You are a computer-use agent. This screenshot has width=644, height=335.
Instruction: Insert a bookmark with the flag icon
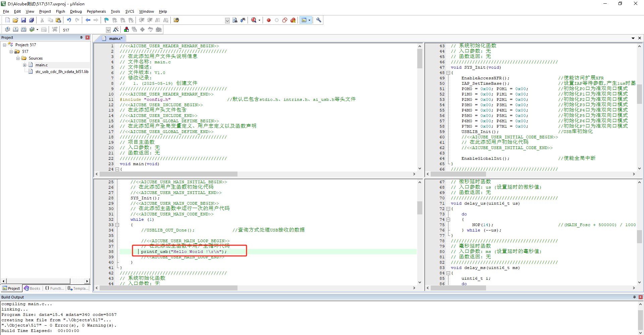pos(106,20)
